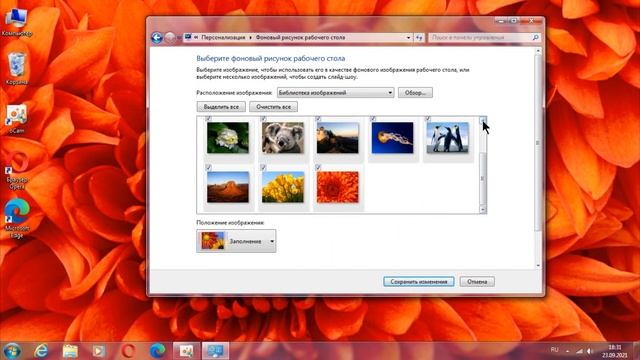Click the Обзор... button
The image size is (640, 360).
[x=415, y=93]
